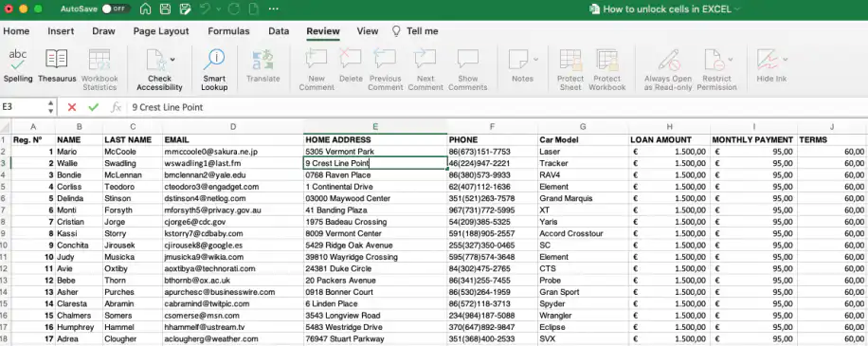Open Smart Lookup
Viewport: 868px width, 346px height.
[214, 70]
